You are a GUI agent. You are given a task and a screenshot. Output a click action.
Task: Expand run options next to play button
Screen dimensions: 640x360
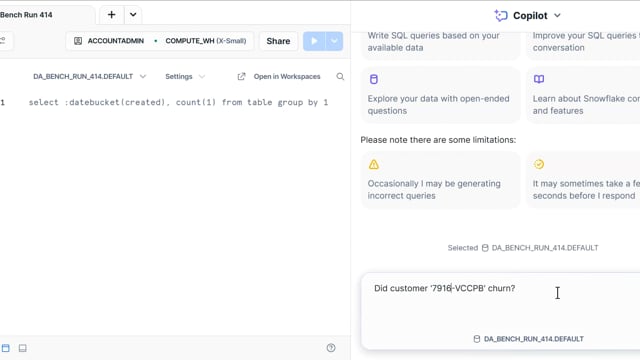tap(334, 41)
